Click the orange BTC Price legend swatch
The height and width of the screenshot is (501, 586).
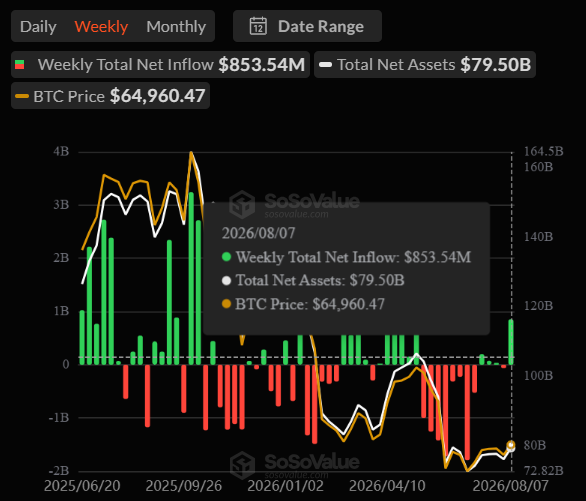[x=22, y=96]
